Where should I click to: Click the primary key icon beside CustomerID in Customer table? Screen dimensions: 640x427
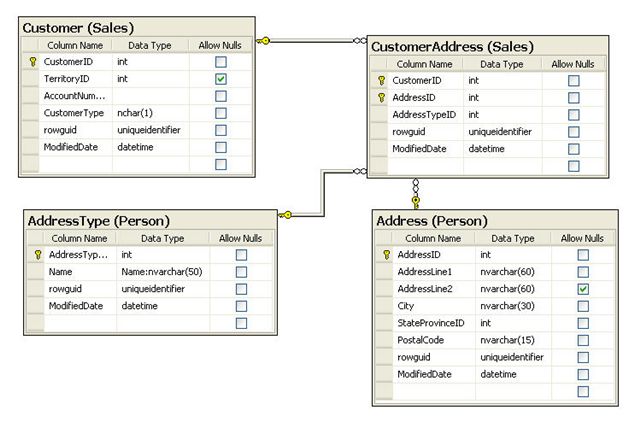(x=30, y=62)
